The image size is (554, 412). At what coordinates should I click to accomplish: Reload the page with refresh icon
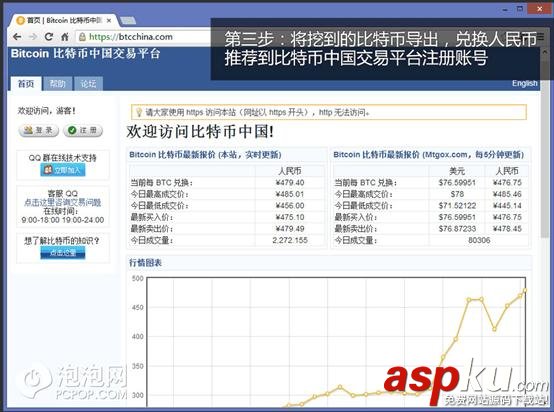point(49,37)
